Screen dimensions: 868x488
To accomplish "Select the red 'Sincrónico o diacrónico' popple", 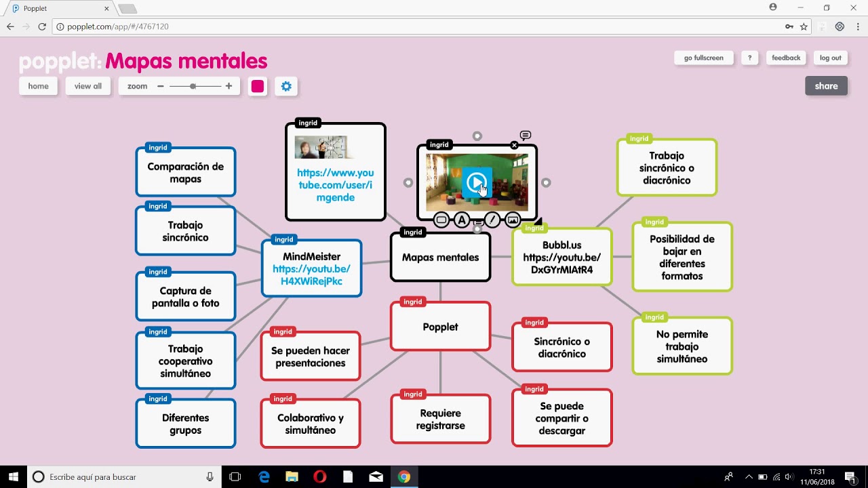I will coord(562,347).
